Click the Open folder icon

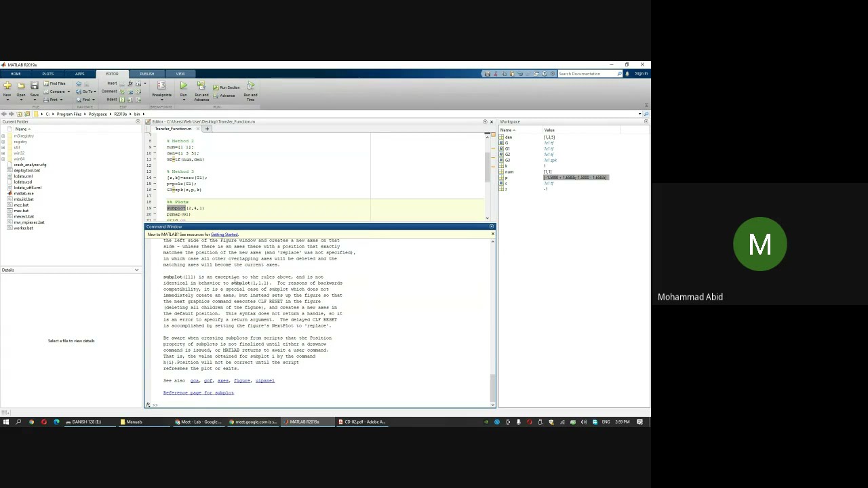click(20, 85)
